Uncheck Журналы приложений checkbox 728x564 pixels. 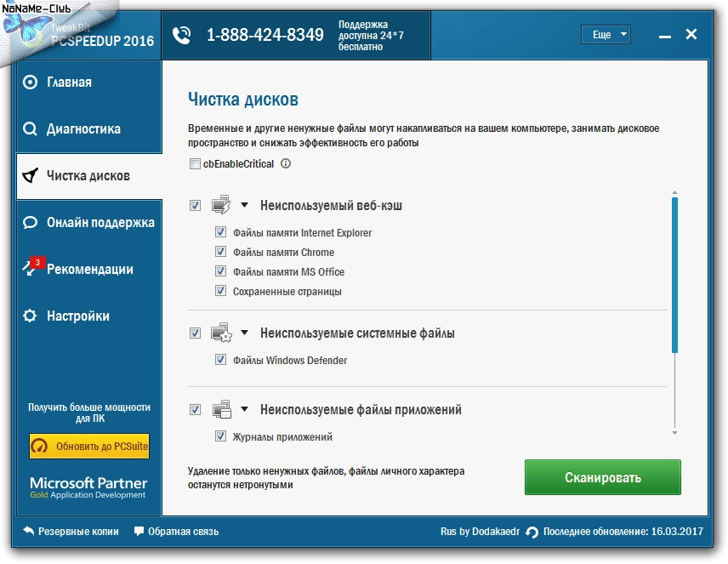pyautogui.click(x=220, y=436)
